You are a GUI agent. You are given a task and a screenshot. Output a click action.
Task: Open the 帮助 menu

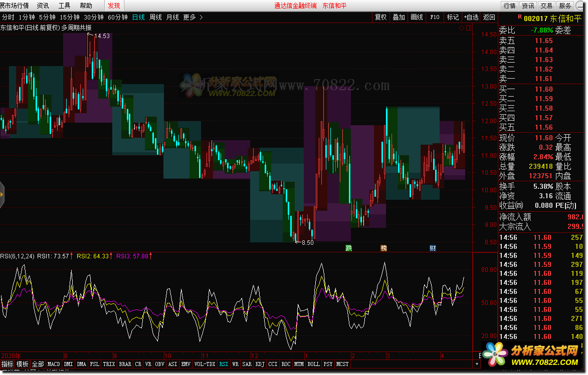(86, 6)
